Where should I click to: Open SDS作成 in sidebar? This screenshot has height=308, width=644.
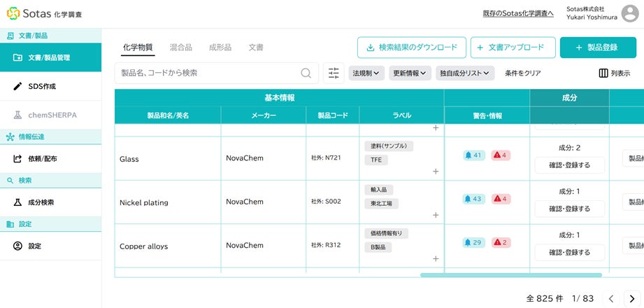click(50, 86)
